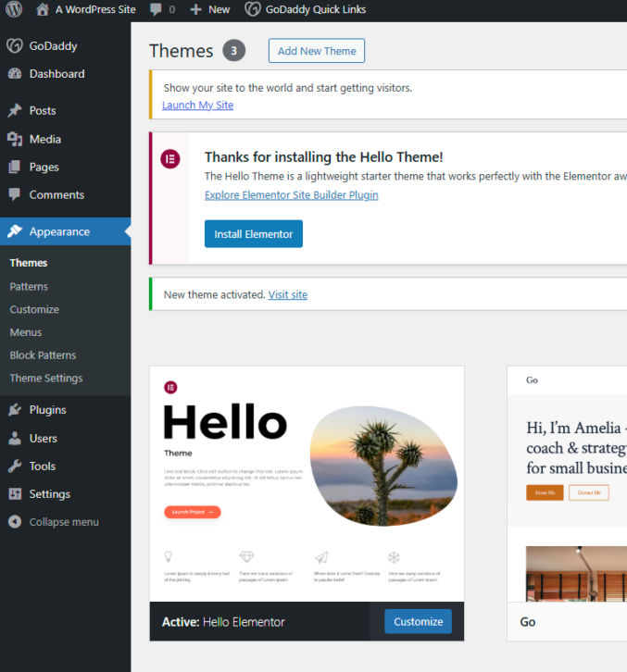
Task: Select Menus submenu item
Action: [26, 332]
